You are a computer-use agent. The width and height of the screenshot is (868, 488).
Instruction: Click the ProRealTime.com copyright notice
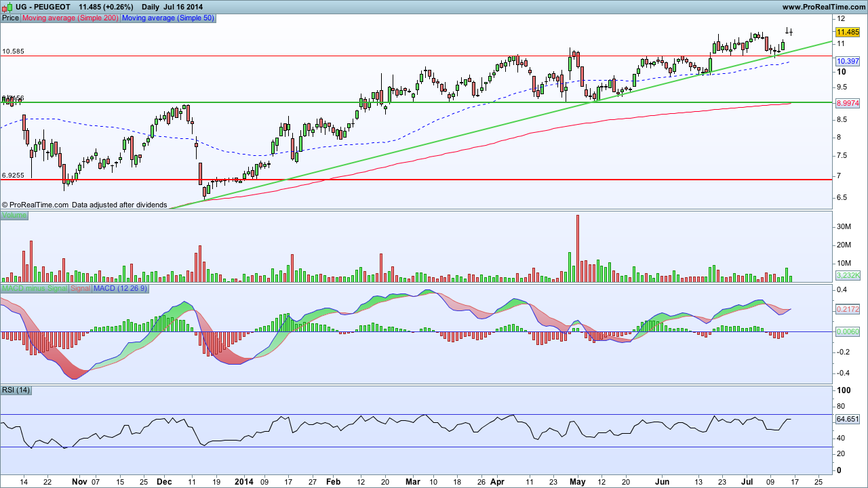(85, 205)
